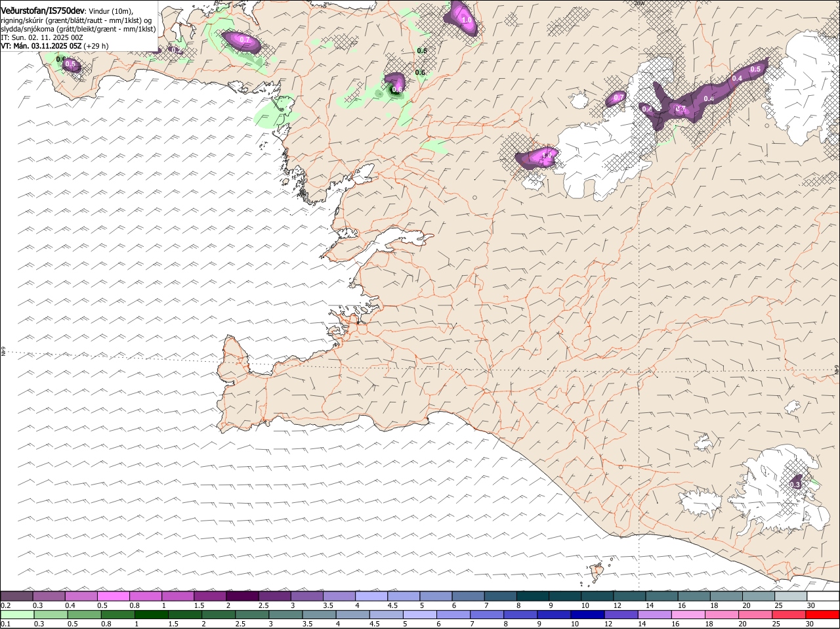Click the 'VT: Mán. 03.11.2025 05Z' valid time
This screenshot has height=629, width=840.
(41, 46)
